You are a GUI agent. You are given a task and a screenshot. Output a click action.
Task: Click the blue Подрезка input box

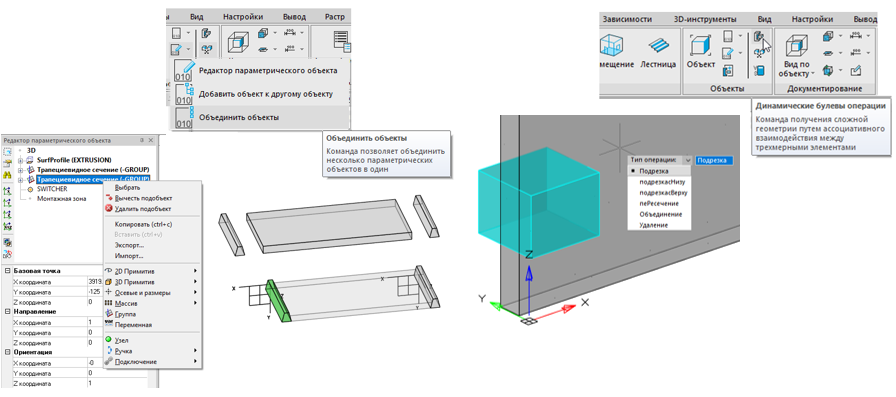pos(714,161)
